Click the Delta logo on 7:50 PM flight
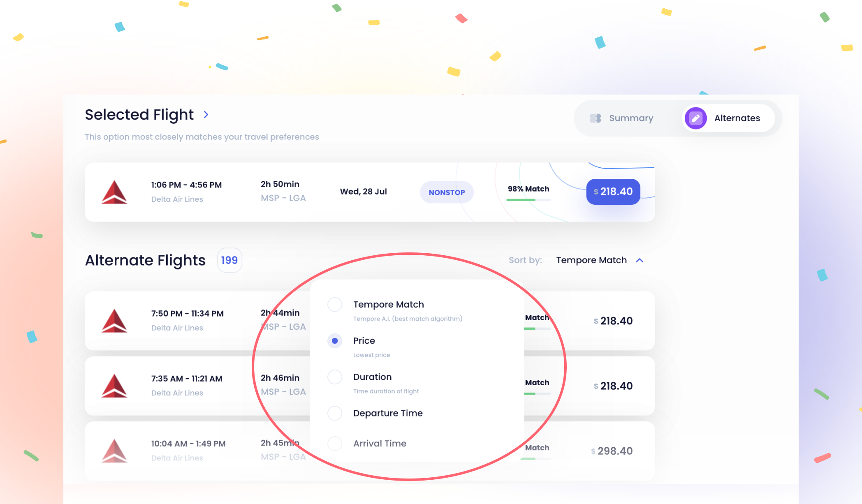Viewport: 862px width, 504px height. pyautogui.click(x=114, y=321)
